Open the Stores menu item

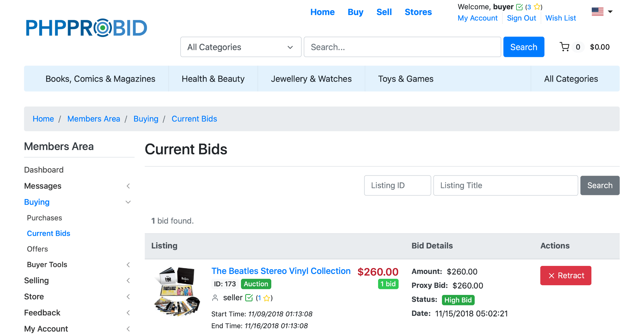[x=418, y=12]
